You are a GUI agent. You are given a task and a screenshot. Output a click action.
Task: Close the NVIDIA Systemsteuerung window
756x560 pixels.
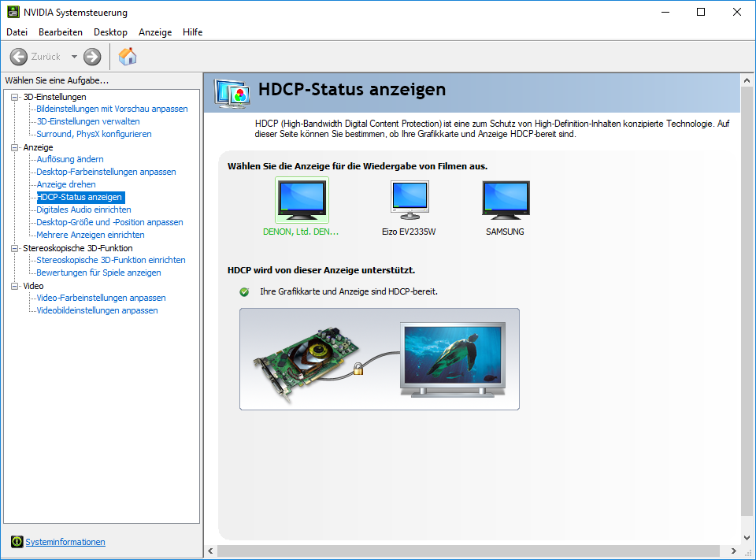pos(737,12)
